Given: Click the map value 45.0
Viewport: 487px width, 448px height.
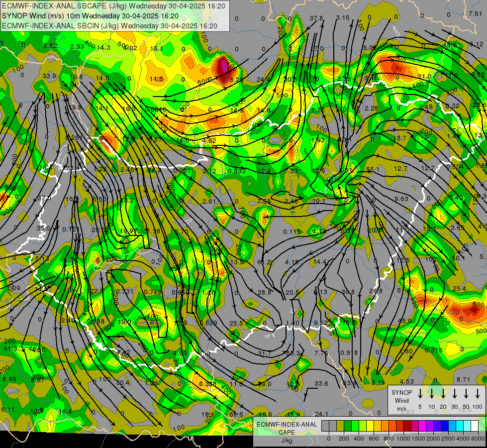Looking at the screenshot, I should [x=405, y=321].
